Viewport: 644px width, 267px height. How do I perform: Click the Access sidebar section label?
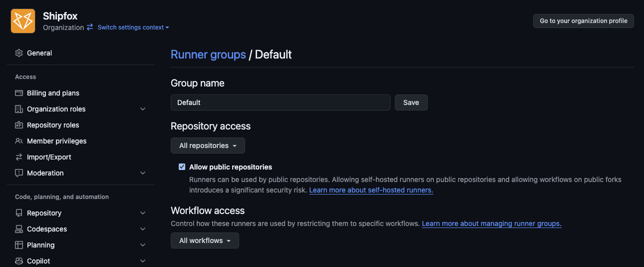25,77
